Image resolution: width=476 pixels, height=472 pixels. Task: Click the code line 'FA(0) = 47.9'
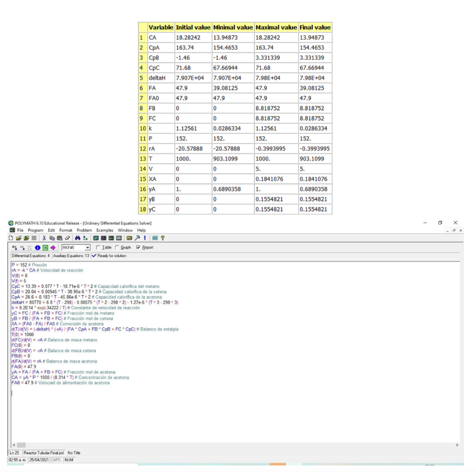pyautogui.click(x=24, y=366)
